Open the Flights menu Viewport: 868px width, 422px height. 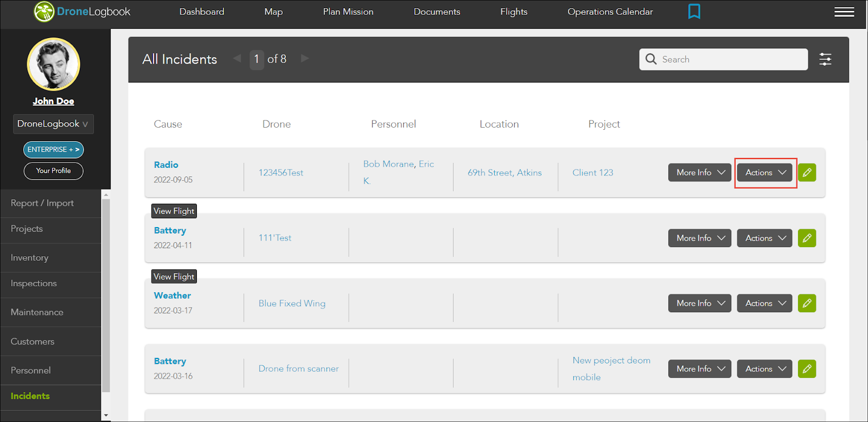tap(514, 11)
